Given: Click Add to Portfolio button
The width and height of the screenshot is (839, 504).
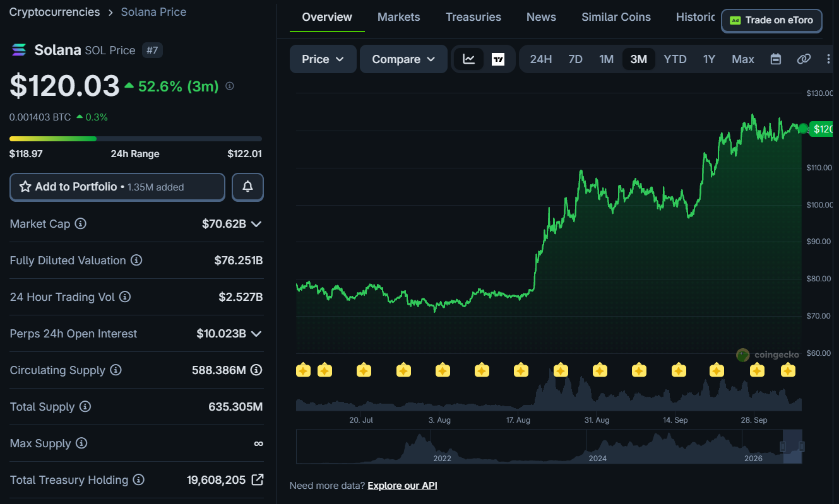Looking at the screenshot, I should 117,187.
